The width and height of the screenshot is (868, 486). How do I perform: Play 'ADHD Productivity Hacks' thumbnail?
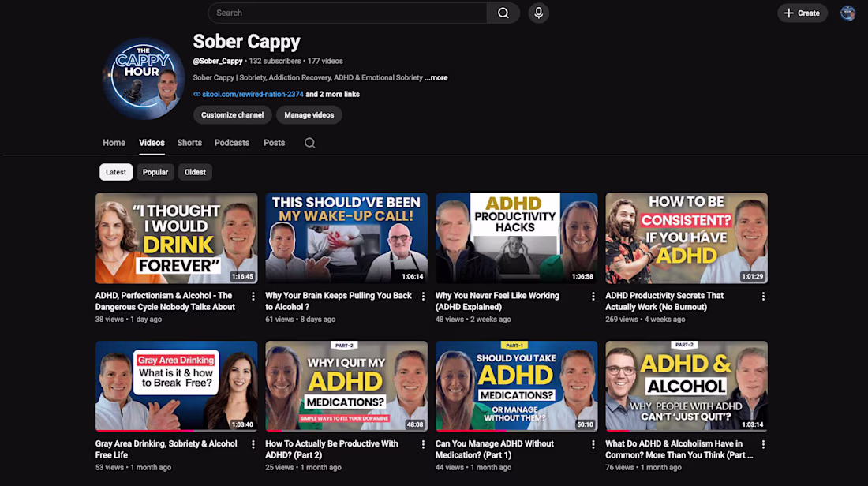pyautogui.click(x=516, y=238)
